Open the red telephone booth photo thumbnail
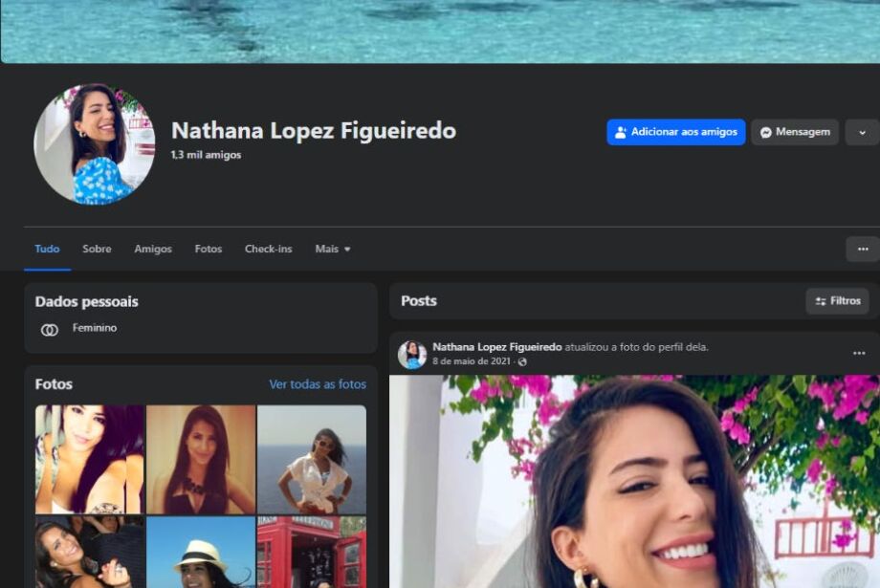This screenshot has width=880, height=588. tap(312, 552)
